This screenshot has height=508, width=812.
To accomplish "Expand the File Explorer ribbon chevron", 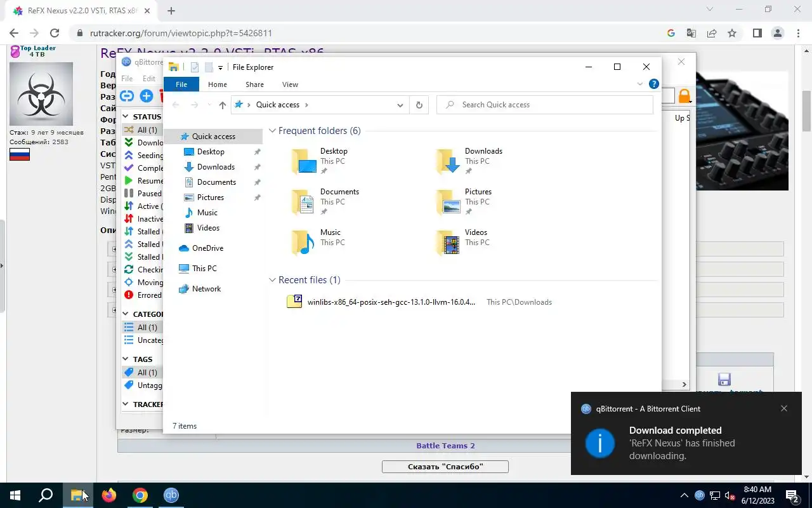I will pos(639,84).
